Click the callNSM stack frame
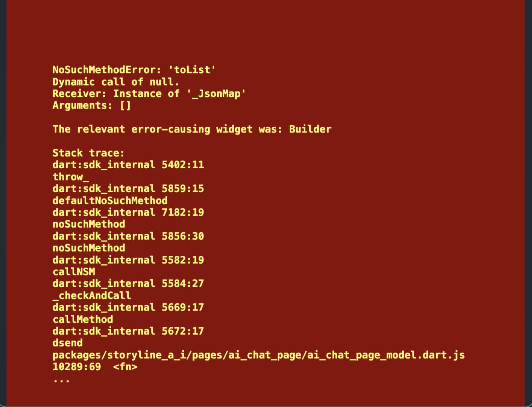The width and height of the screenshot is (532, 407). click(x=74, y=272)
